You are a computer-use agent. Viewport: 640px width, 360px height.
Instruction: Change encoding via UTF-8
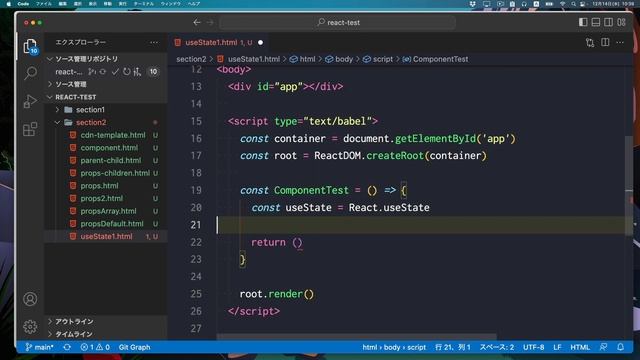(x=533, y=347)
